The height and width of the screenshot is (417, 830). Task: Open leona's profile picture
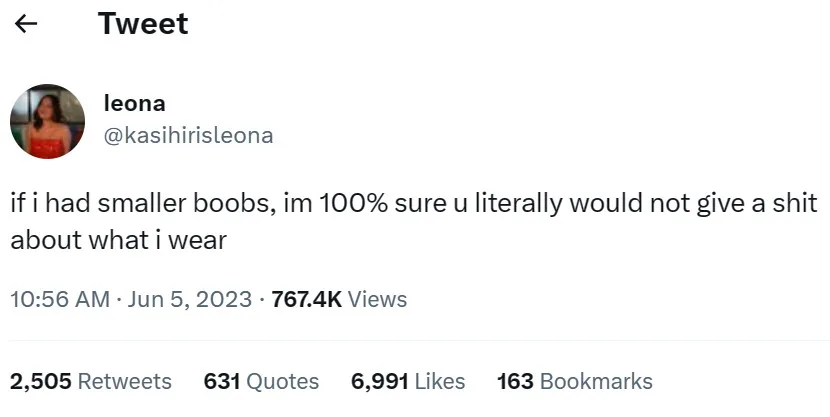pyautogui.click(x=47, y=121)
